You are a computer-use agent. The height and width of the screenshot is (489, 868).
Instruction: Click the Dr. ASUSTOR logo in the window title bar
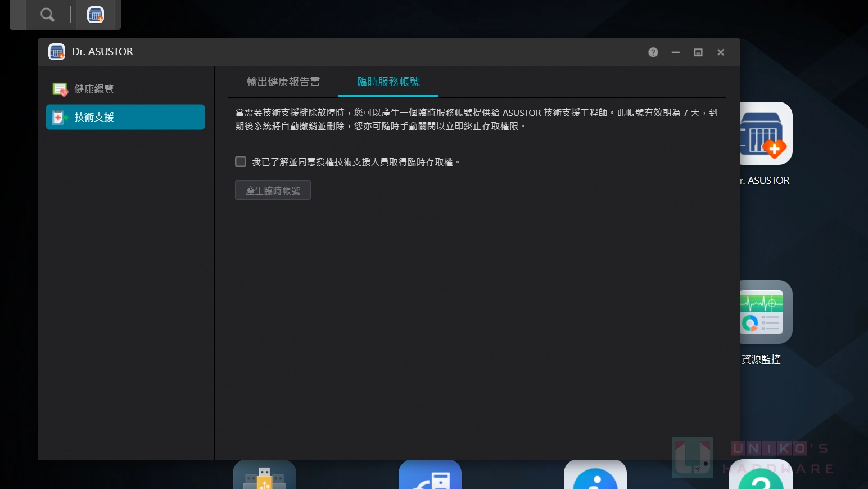tap(57, 52)
